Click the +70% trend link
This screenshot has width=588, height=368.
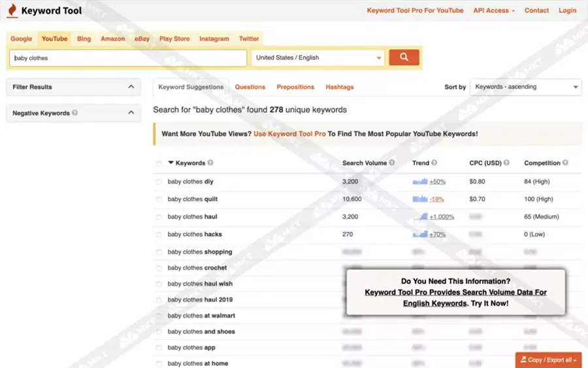tap(437, 235)
